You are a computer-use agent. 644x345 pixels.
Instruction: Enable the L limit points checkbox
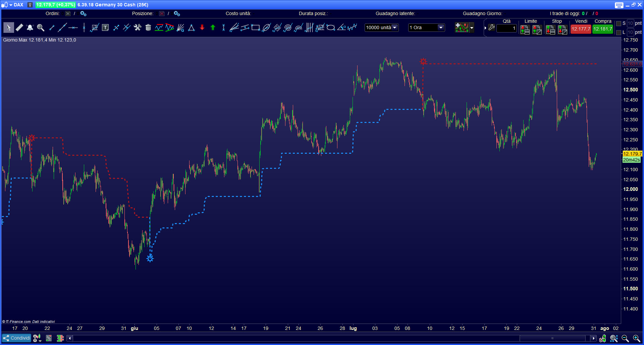click(619, 32)
